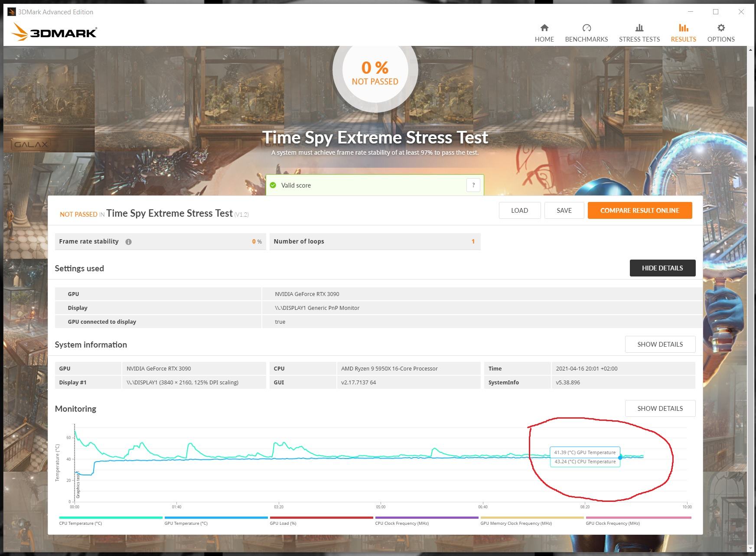Click the green Valid score checkmark
756x556 pixels.
[273, 185]
